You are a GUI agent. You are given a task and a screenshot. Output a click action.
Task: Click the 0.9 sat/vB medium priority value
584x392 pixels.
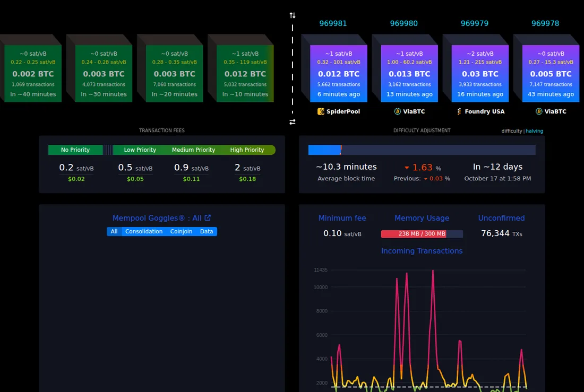pyautogui.click(x=192, y=168)
